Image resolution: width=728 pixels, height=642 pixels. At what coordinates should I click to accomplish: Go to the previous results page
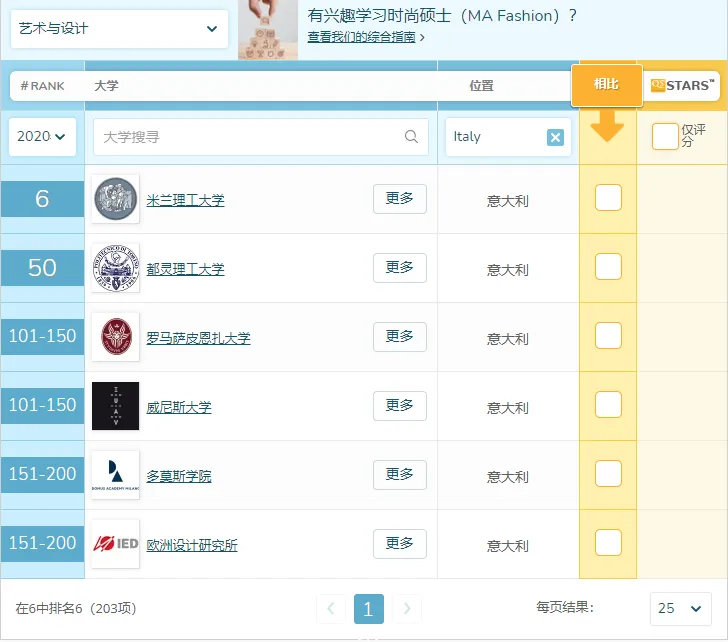point(331,609)
